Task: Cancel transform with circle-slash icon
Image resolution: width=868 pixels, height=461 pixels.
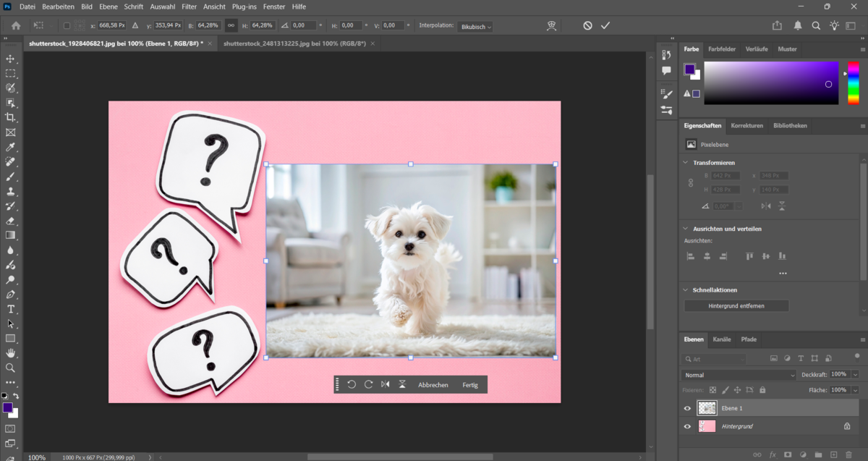Action: point(587,25)
